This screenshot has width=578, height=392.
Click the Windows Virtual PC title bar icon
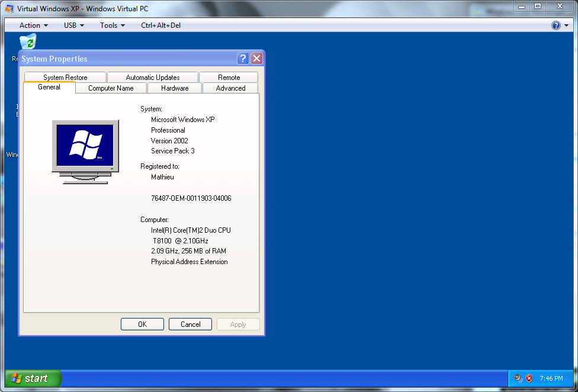point(9,9)
